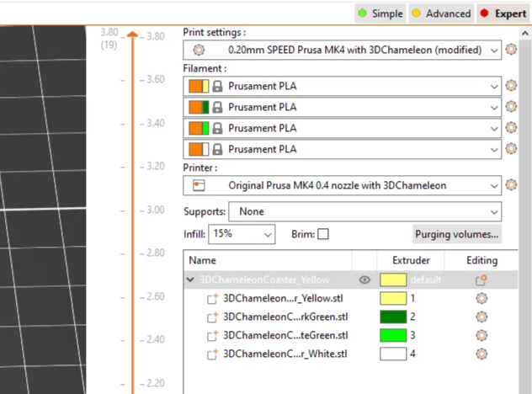
Task: Click gear icon beside second filament row
Action: 511,107
